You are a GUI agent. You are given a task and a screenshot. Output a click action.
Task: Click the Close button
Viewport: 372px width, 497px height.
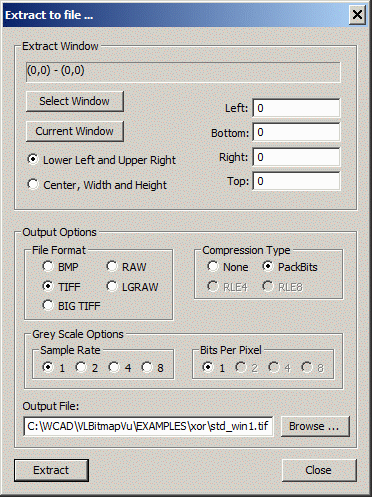pos(319,470)
